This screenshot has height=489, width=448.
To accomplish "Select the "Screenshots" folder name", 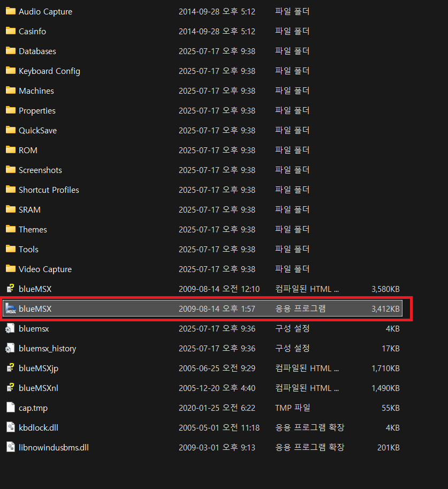I will [40, 170].
